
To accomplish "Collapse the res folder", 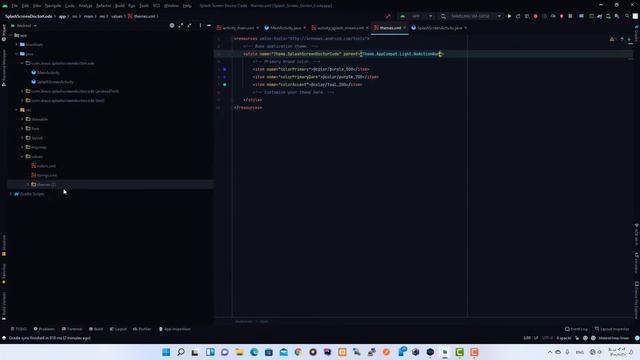I will coord(17,110).
